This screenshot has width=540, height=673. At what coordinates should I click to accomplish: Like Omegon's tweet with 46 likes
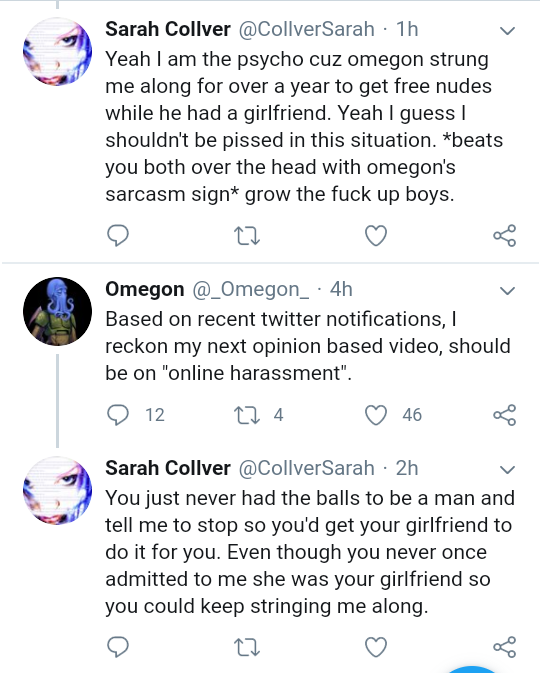tap(376, 415)
